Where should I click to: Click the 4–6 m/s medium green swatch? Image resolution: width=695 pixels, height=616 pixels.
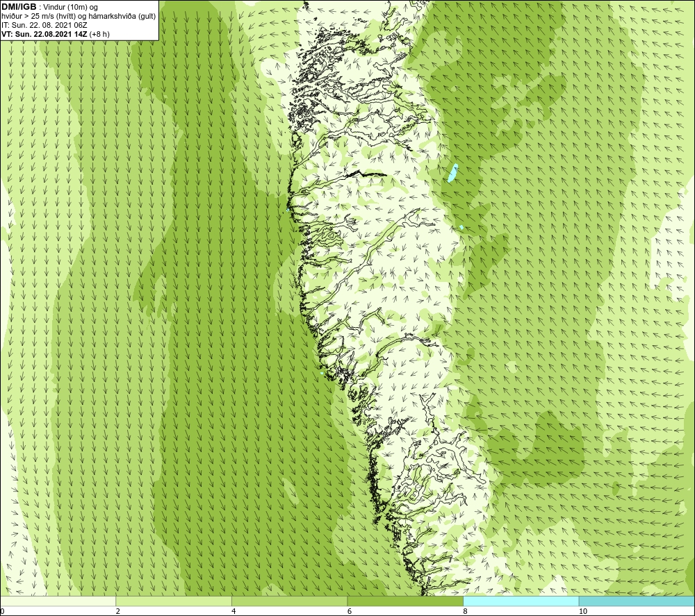[x=289, y=601]
